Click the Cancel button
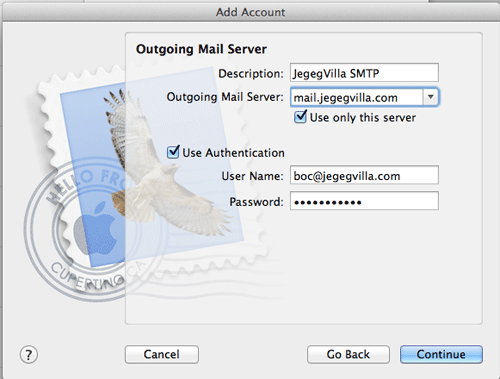The width and height of the screenshot is (500, 379). [162, 354]
